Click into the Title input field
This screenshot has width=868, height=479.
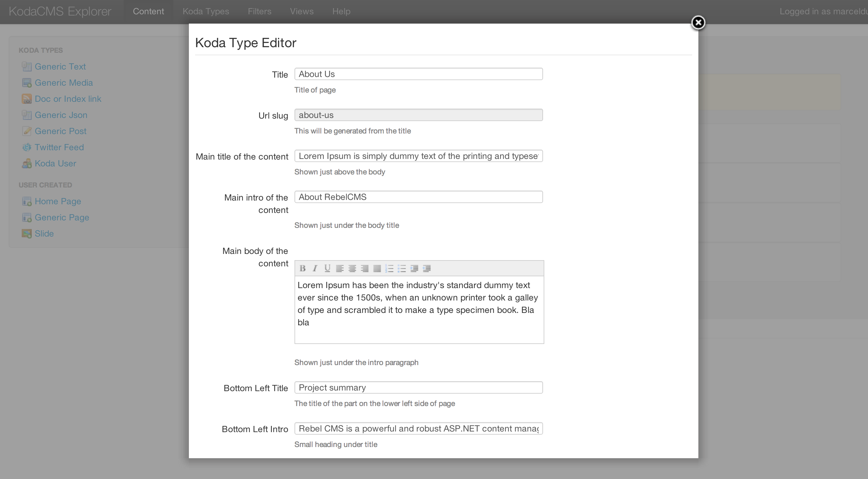point(418,74)
